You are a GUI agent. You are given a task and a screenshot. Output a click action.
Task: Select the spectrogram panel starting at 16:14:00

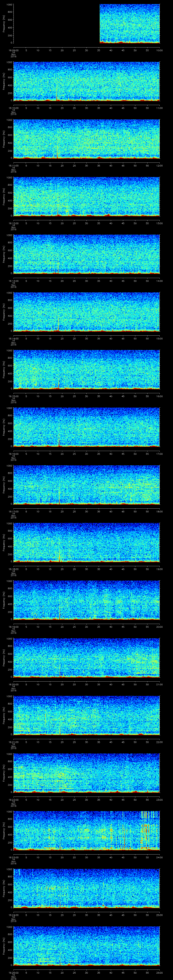(86, 312)
